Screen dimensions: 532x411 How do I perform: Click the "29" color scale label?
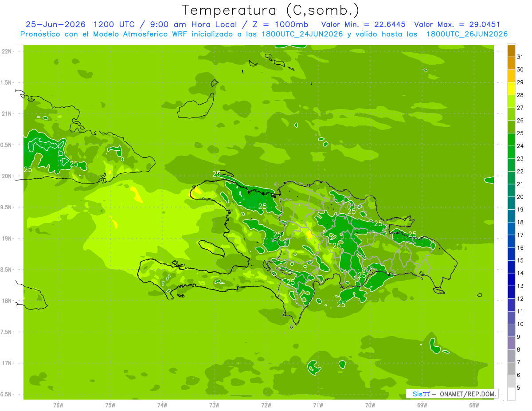point(520,82)
